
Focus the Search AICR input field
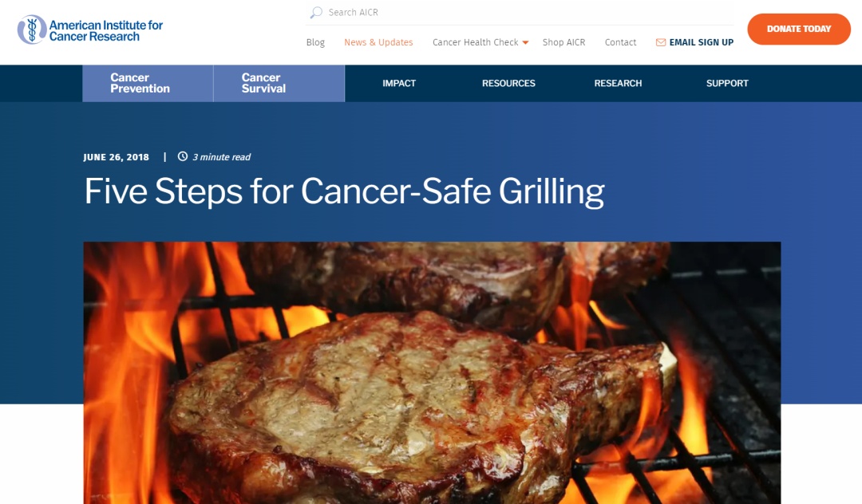(x=520, y=13)
